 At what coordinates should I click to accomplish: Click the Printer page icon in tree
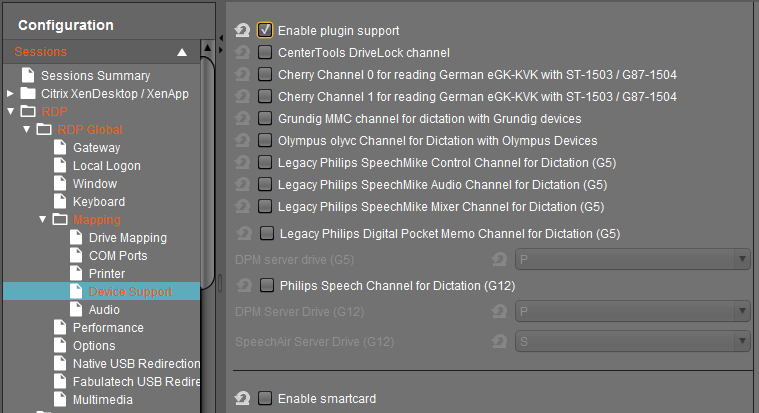pyautogui.click(x=76, y=274)
